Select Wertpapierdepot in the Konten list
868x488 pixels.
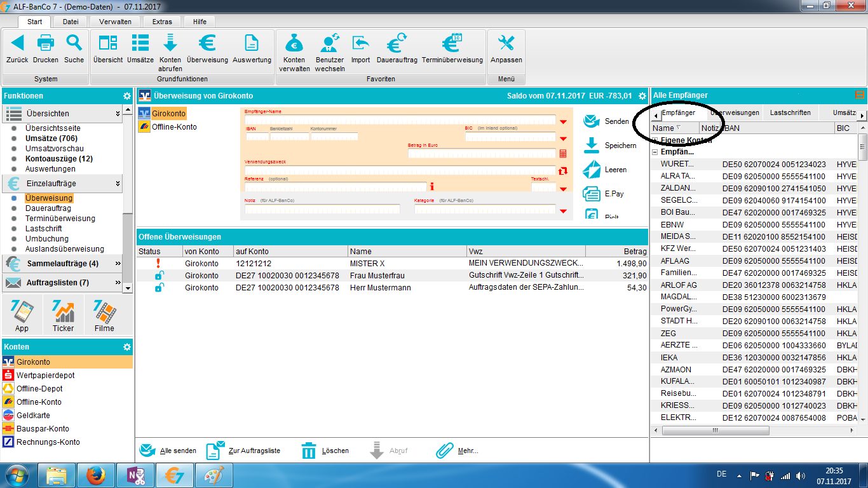(67, 376)
